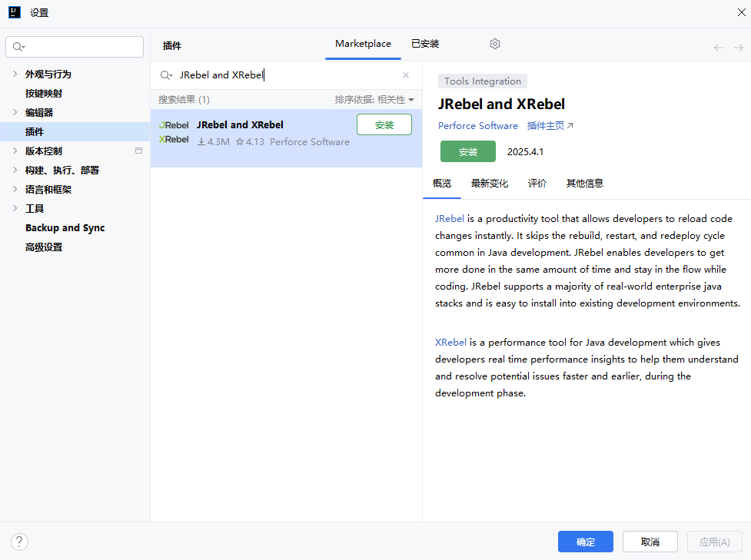Click the search magnifier icon in plugins
The image size is (751, 560).
tap(165, 75)
